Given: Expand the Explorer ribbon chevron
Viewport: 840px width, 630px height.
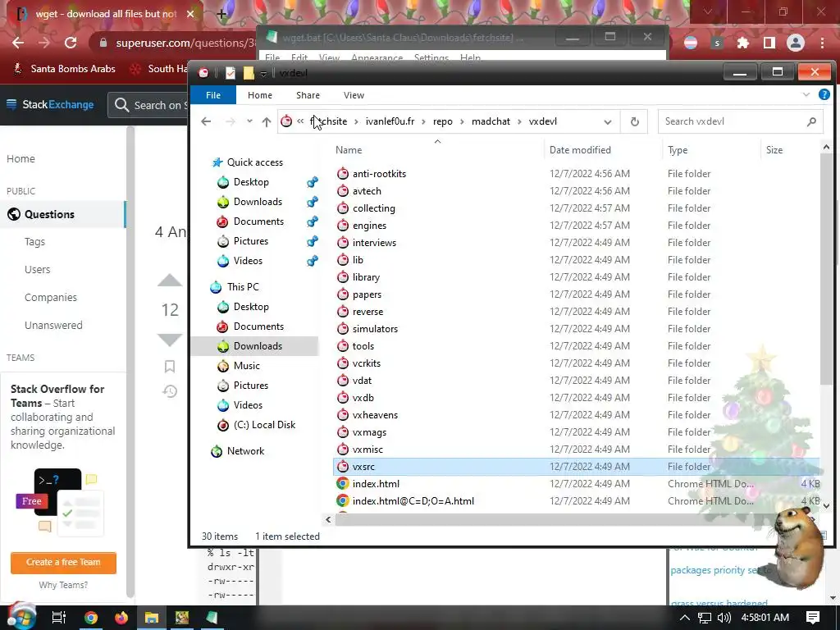Looking at the screenshot, I should pos(806,95).
